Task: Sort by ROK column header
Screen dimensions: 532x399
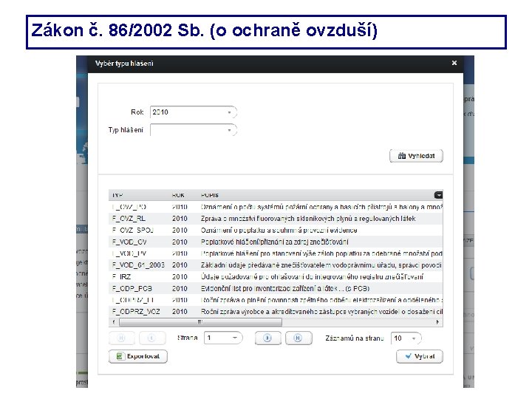Action: (x=178, y=195)
